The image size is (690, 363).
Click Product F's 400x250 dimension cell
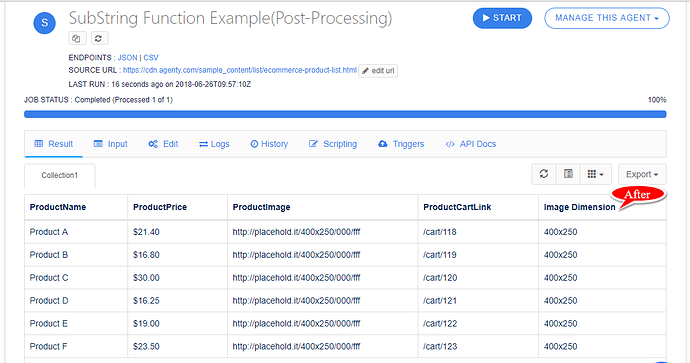tap(602, 346)
